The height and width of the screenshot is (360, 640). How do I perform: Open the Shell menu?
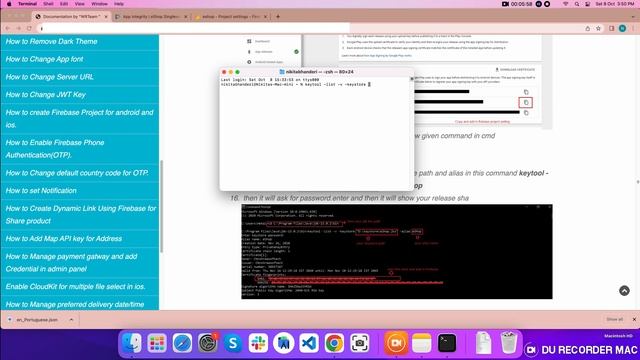point(48,4)
